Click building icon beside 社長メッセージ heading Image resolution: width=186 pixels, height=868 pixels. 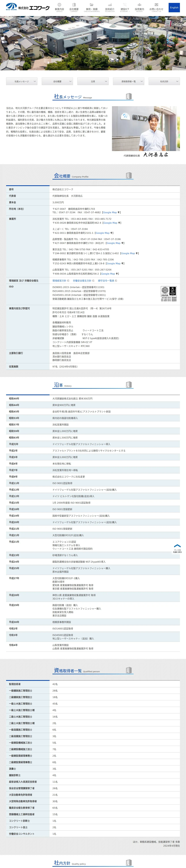coord(129,96)
